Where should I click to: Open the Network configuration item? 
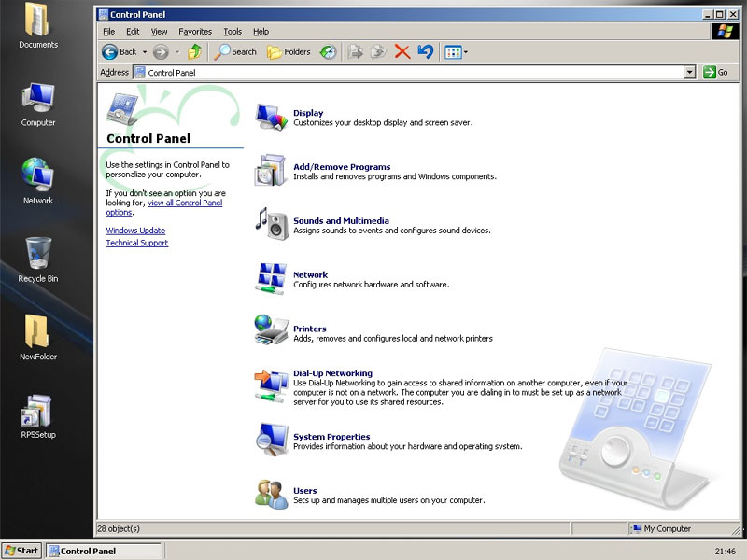311,275
